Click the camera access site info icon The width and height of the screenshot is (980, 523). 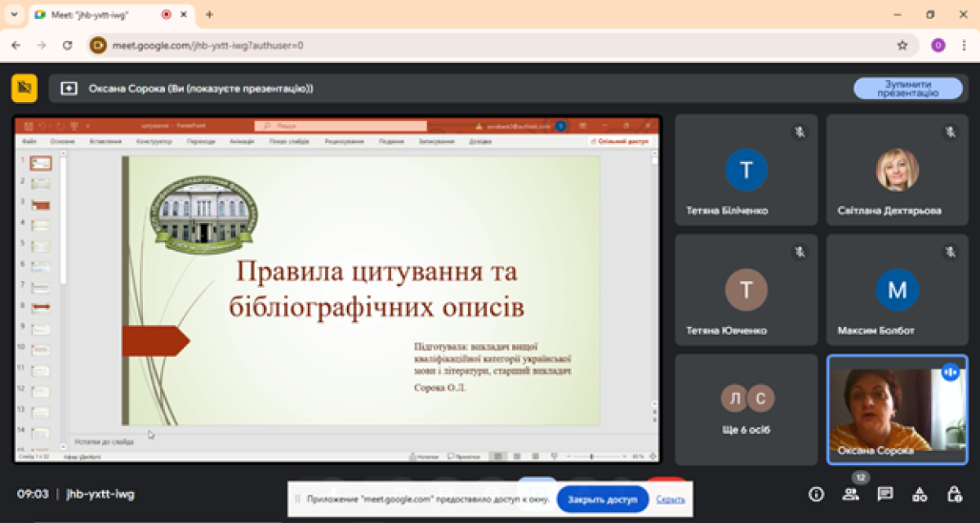99,45
